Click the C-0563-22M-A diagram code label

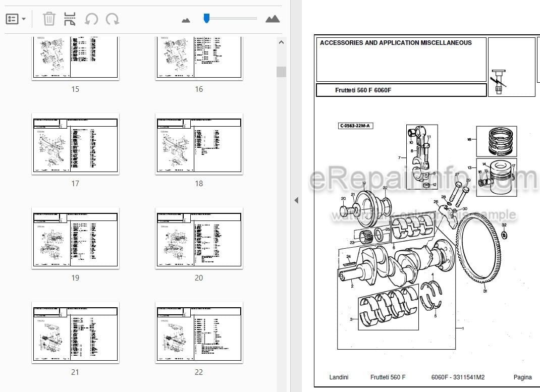click(x=355, y=126)
